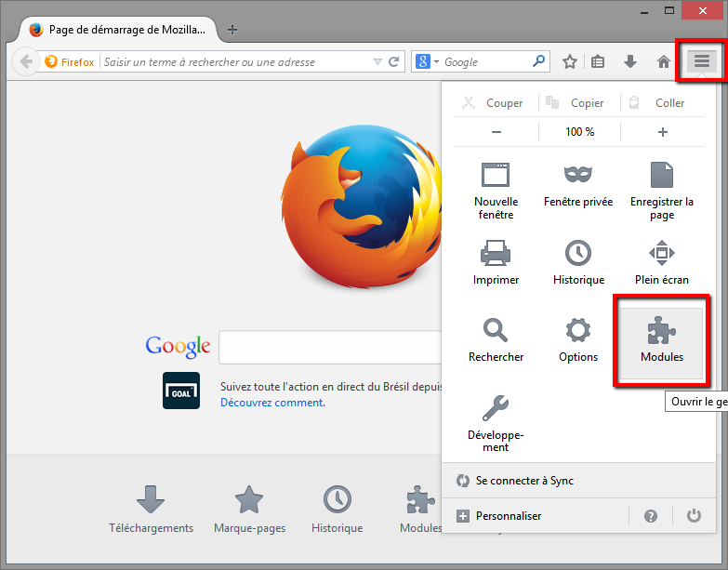Open the Développement tools menu
The width and height of the screenshot is (728, 570).
496,423
